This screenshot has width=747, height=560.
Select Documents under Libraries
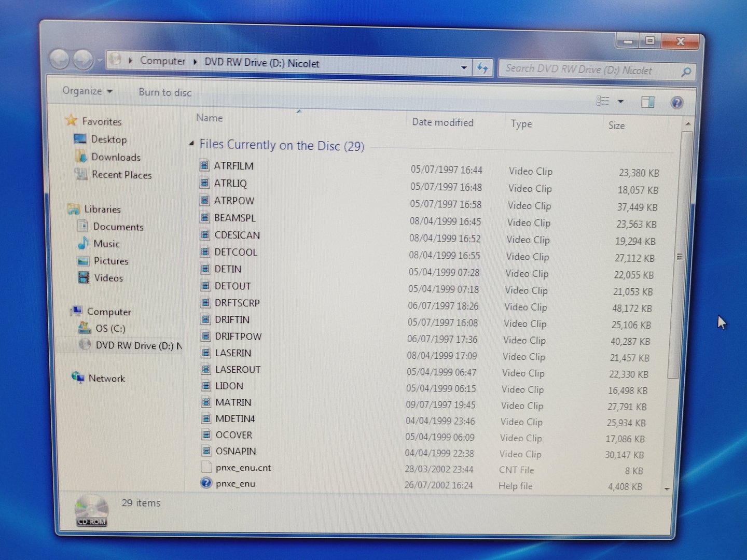click(x=118, y=227)
